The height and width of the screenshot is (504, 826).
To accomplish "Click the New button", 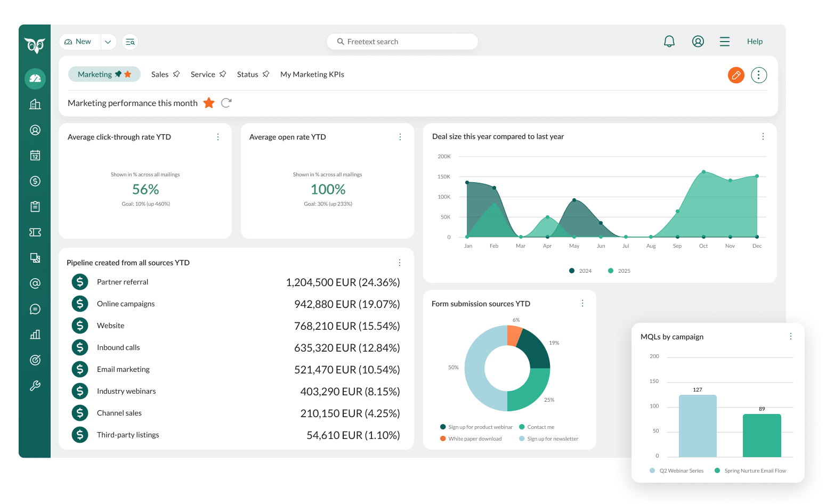I will pos(79,42).
